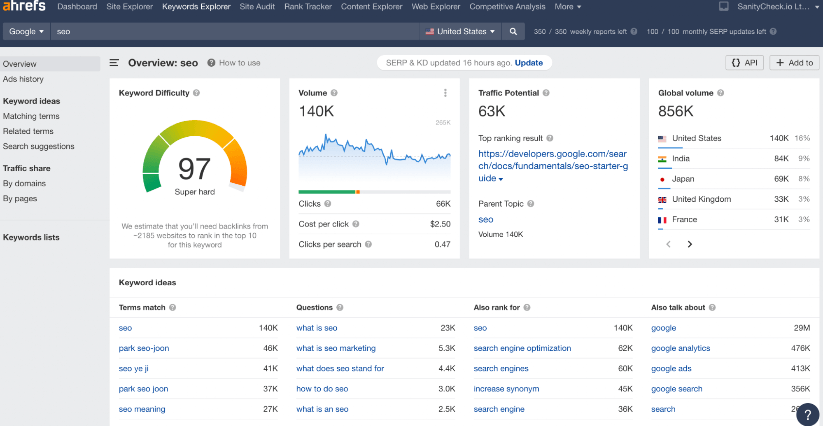This screenshot has height=426, width=823.
Task: Open the United States country dropdown
Action: click(460, 31)
